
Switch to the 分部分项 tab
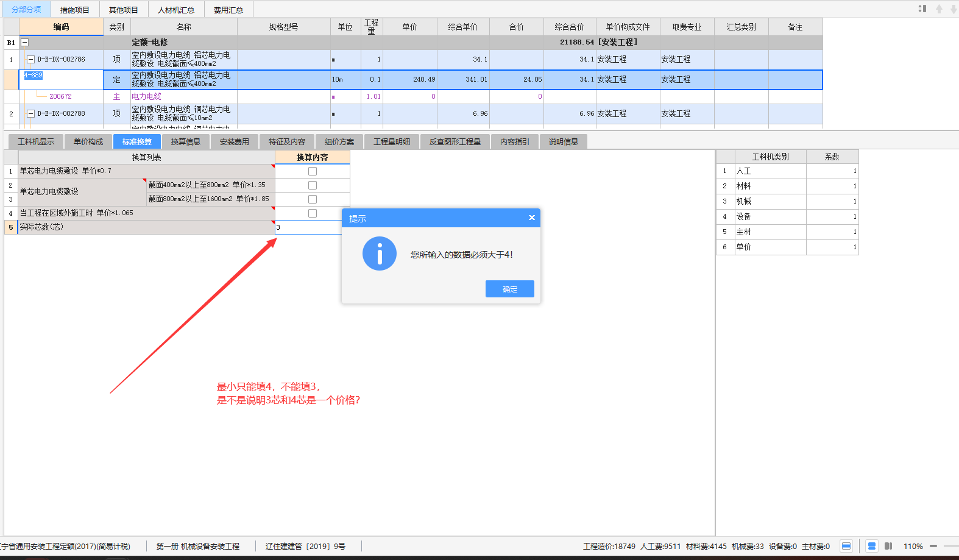click(27, 10)
